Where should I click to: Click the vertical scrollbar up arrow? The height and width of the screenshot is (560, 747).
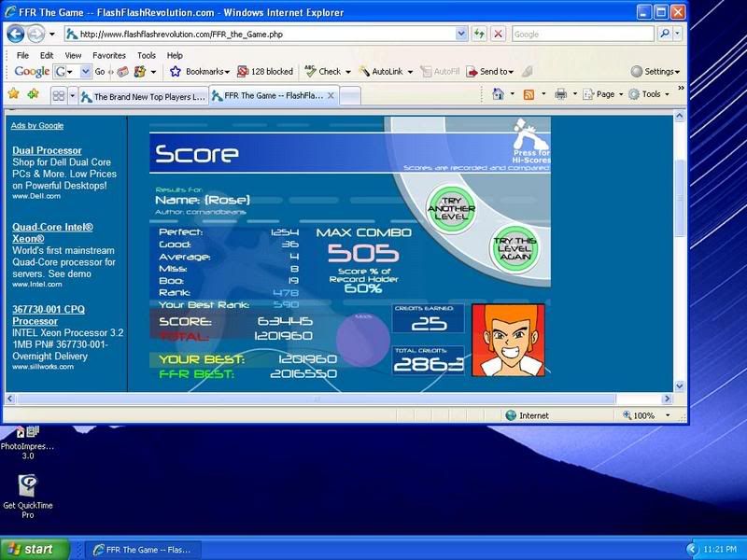[x=680, y=116]
